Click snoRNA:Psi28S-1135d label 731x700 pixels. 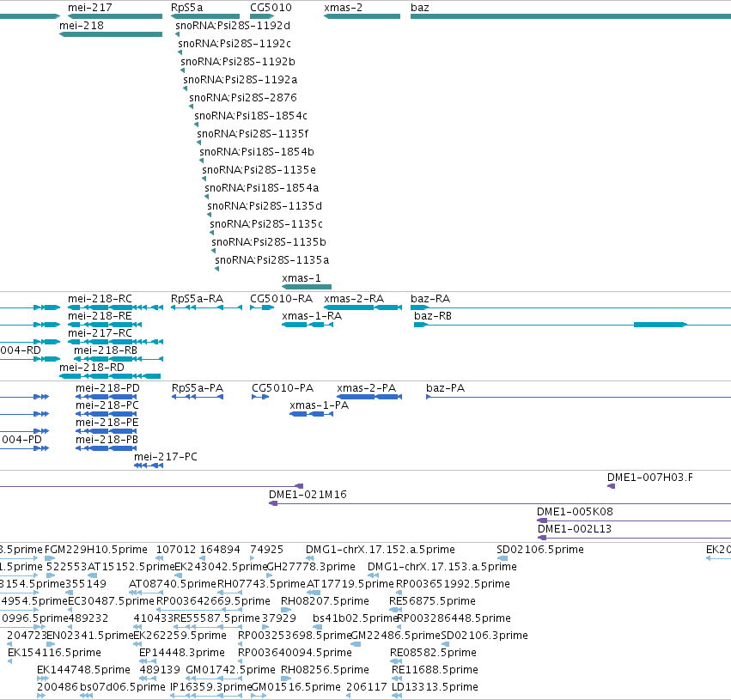265,206
